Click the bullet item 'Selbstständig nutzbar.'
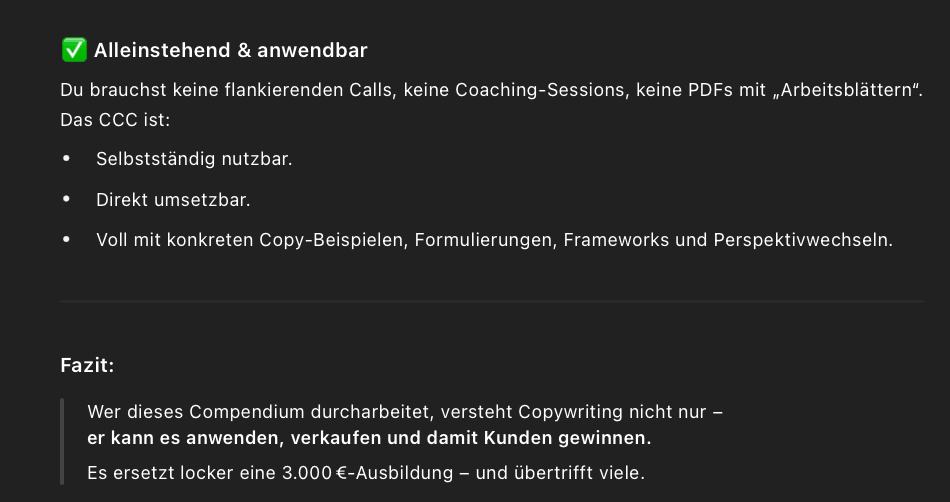Image resolution: width=950 pixels, height=502 pixels. 194,159
